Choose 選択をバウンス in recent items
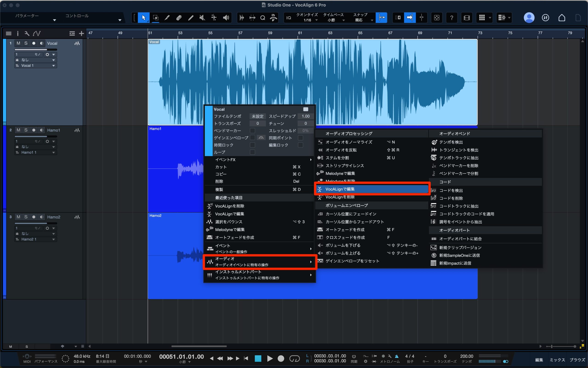The image size is (588, 368). click(259, 222)
